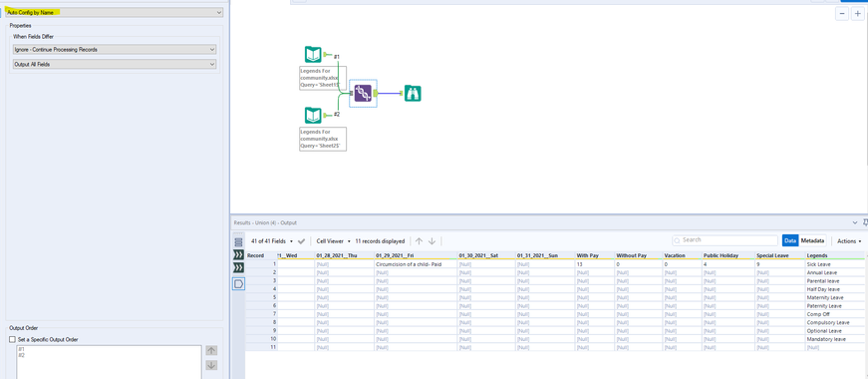Select the 'Compulsory Leave' legend cell
The image size is (868, 379).
point(834,322)
